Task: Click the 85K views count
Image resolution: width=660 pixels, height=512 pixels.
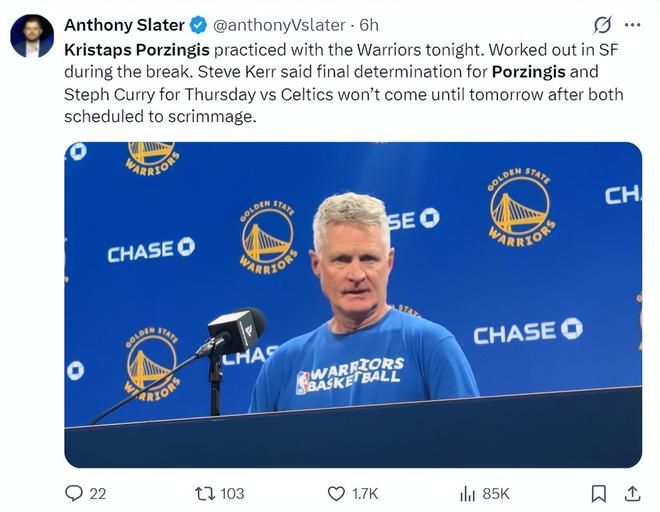Action: 496,493
